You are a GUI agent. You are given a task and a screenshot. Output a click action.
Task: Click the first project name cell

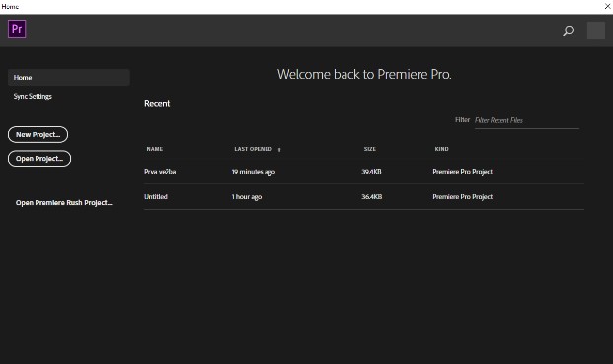point(160,172)
